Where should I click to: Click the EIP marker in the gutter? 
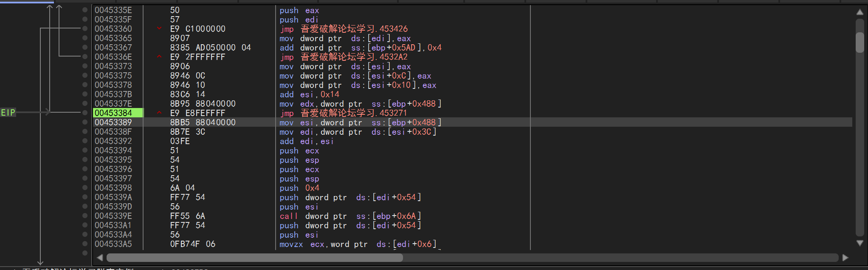point(8,113)
